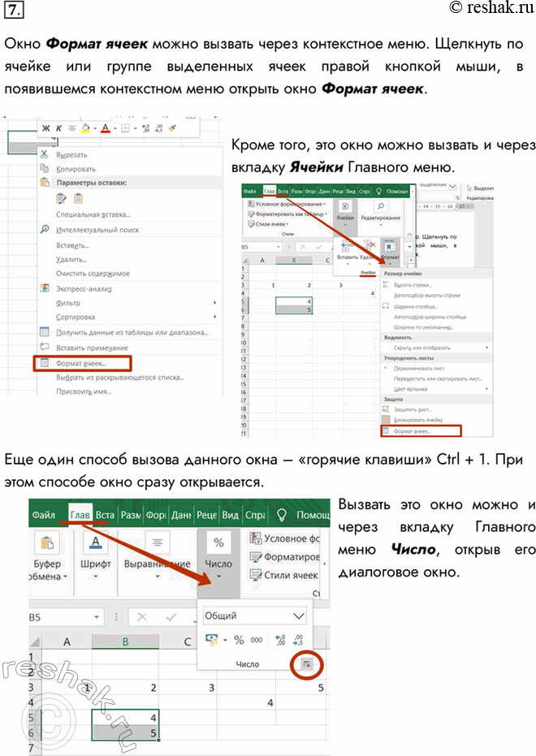
Task: Toggle italic К in the mini toolbar
Action: coord(58,128)
